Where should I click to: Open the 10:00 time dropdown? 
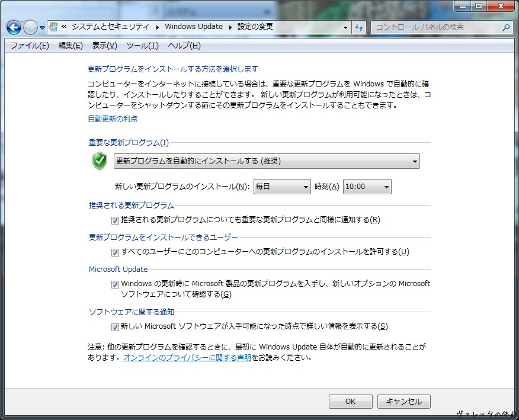tap(367, 187)
